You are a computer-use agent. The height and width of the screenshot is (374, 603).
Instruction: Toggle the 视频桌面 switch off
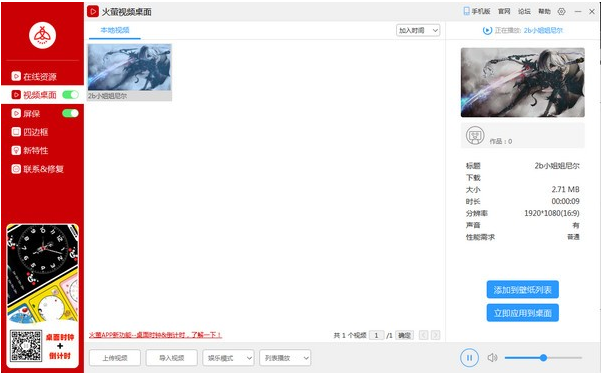pos(70,95)
